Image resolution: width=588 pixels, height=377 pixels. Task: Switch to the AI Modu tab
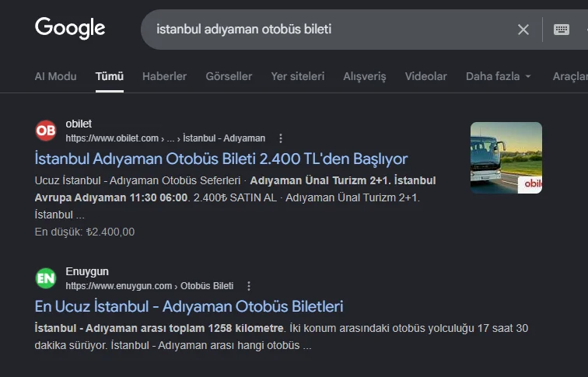pyautogui.click(x=55, y=76)
